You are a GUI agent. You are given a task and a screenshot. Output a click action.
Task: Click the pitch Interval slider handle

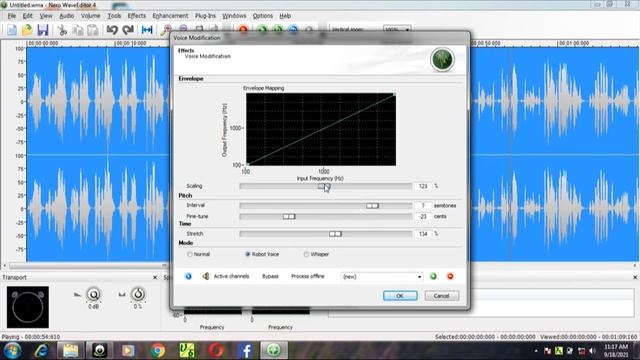coord(372,206)
